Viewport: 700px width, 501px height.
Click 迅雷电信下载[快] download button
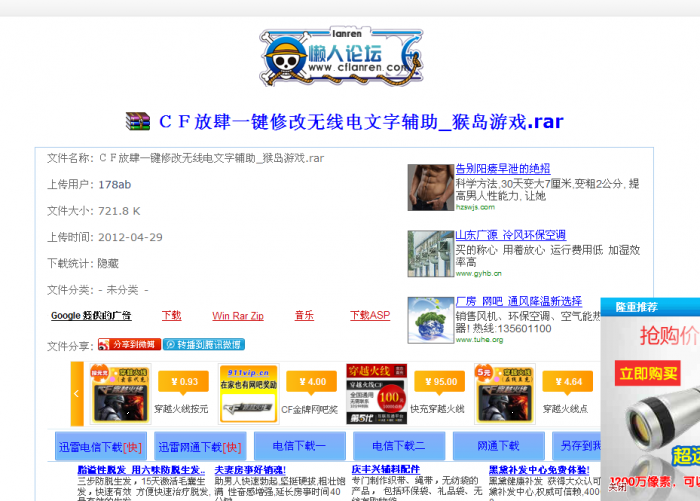(x=101, y=446)
